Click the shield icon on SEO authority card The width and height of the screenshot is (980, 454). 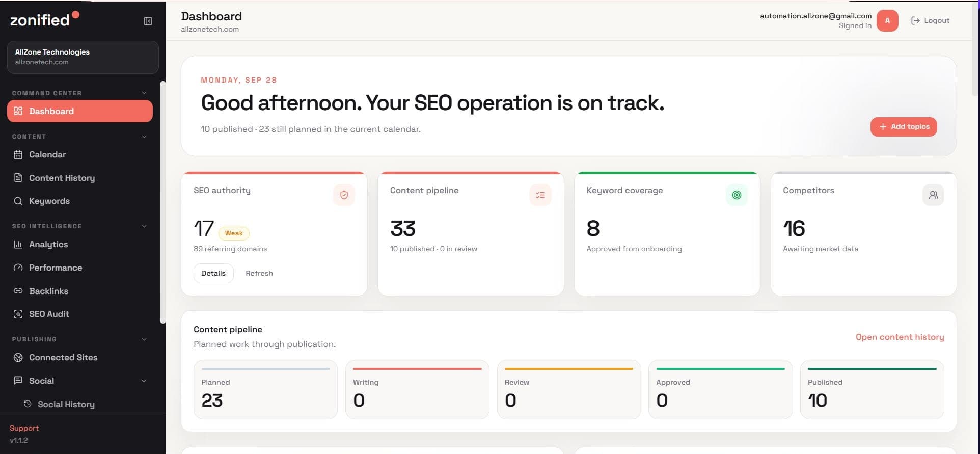344,195
